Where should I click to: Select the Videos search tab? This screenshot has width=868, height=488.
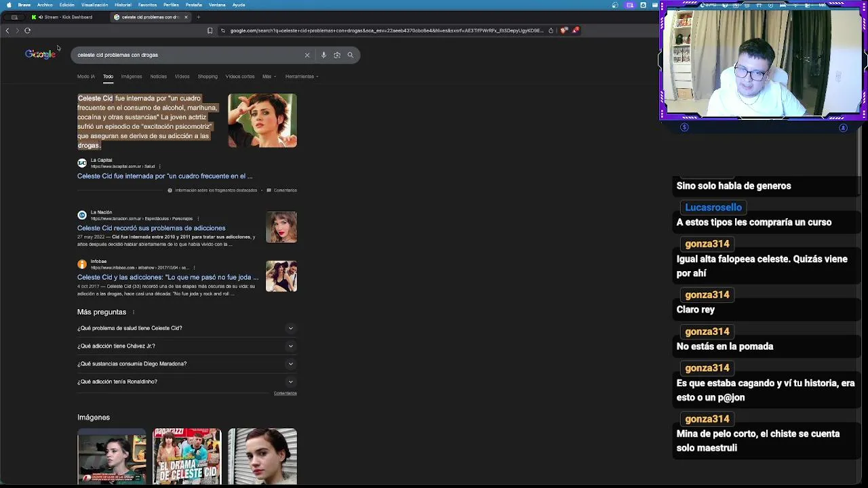tap(182, 77)
